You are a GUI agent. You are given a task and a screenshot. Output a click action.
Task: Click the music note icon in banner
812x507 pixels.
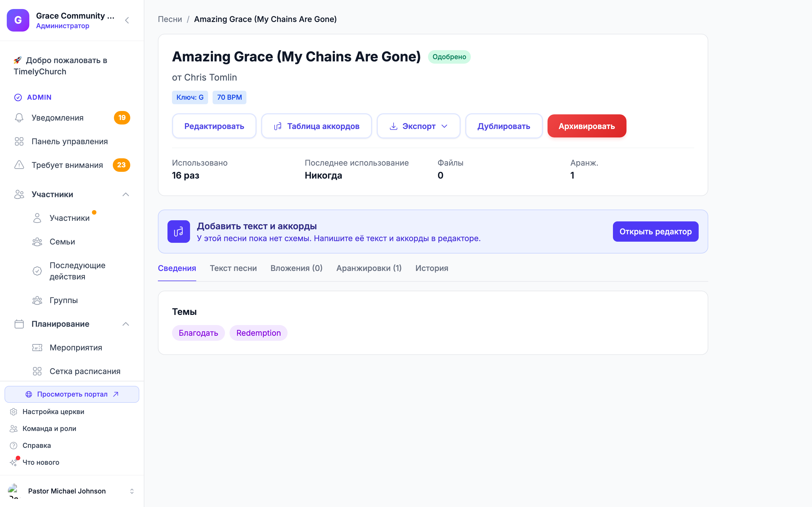178,231
